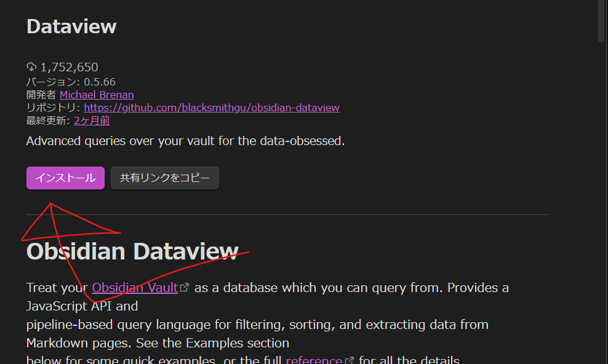Click the external-link icon beside Obsidian Vault
This screenshot has height=364, width=608.
click(x=185, y=287)
